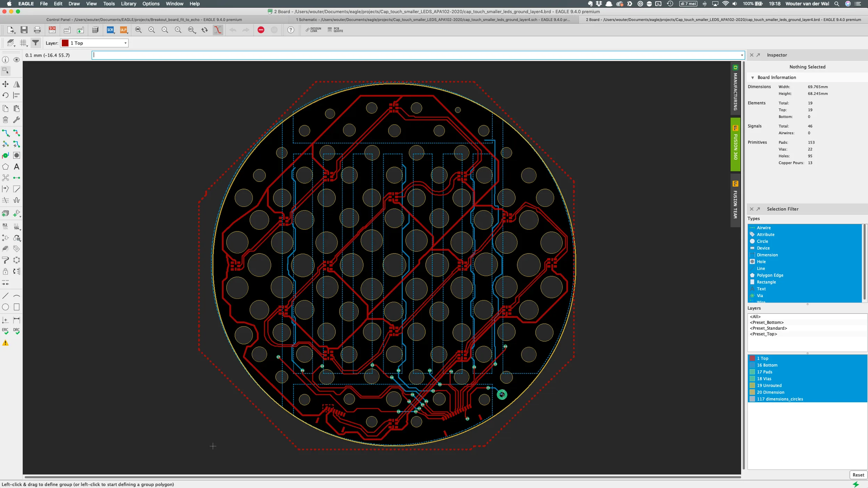Run the ERC check tool

(x=6, y=331)
